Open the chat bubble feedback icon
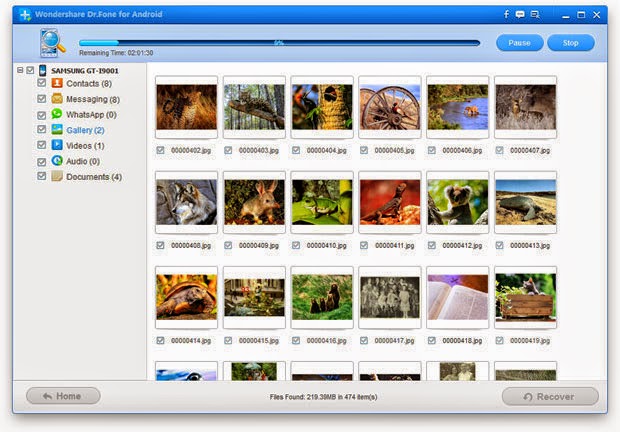This screenshot has width=620, height=432. [x=520, y=15]
